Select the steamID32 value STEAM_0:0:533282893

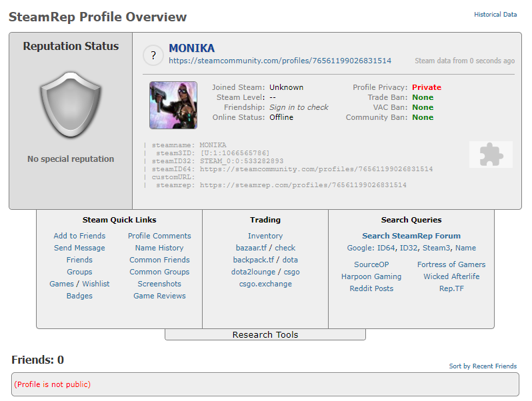(x=241, y=161)
